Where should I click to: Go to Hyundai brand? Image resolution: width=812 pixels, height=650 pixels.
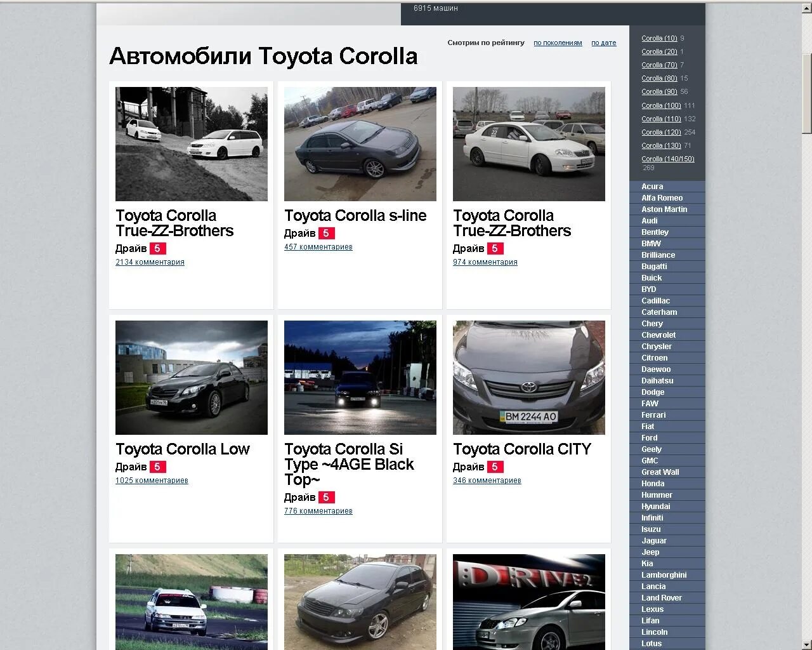655,507
